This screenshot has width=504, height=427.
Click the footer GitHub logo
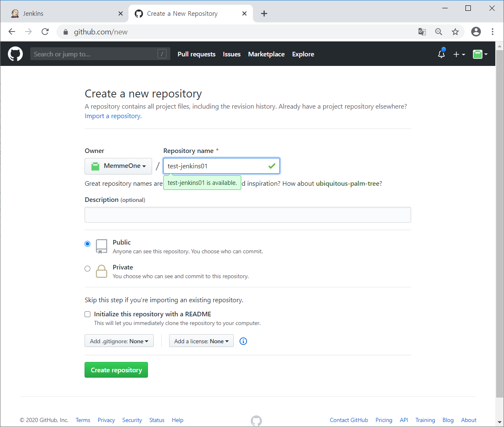click(256, 420)
